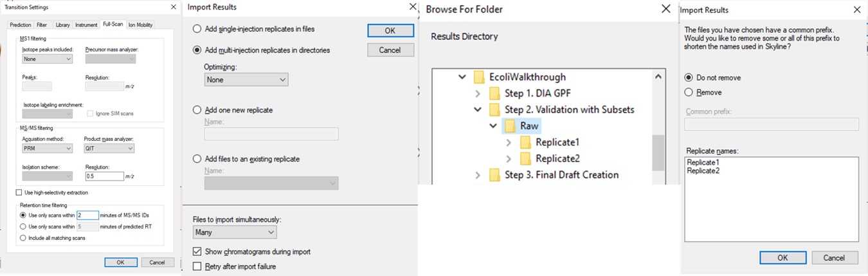
Task: Close the Browse For Folder dialog
Action: pos(667,9)
